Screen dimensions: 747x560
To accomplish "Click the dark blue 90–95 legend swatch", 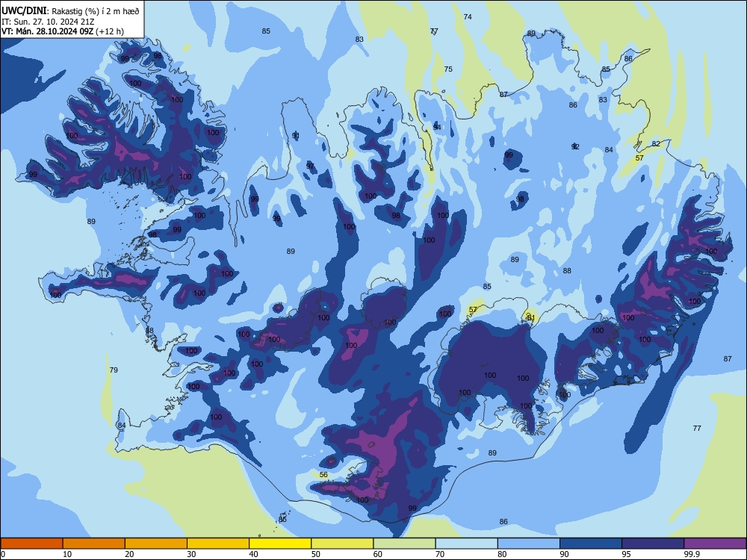I will click(591, 544).
